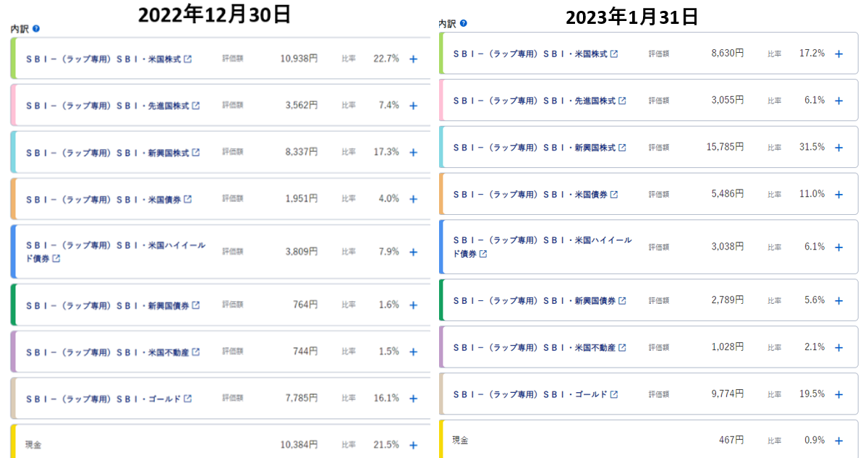Click the 現金 label in the 467円 row

click(461, 440)
